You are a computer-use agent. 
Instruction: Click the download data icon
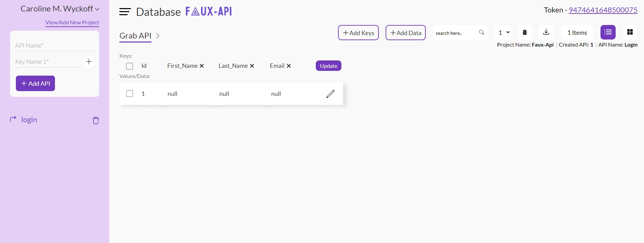546,32
